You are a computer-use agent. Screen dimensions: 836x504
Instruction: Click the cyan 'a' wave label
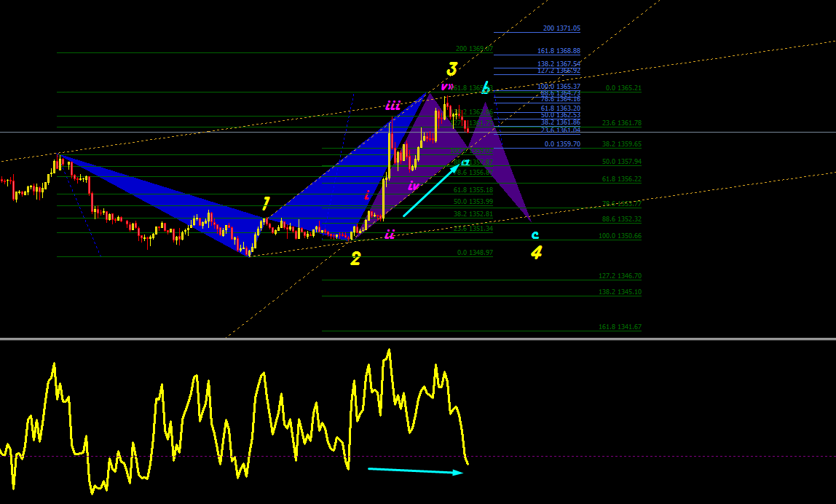(465, 162)
